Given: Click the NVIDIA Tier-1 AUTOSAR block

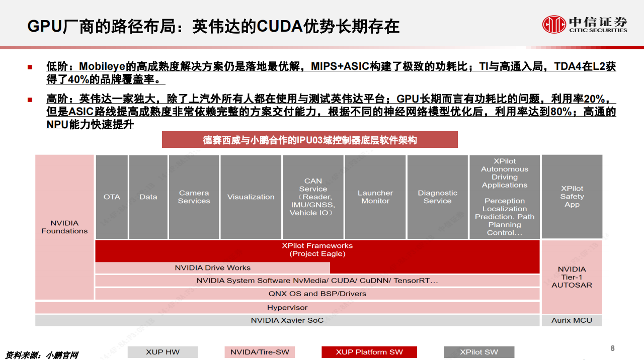Looking at the screenshot, I should click(x=572, y=277).
